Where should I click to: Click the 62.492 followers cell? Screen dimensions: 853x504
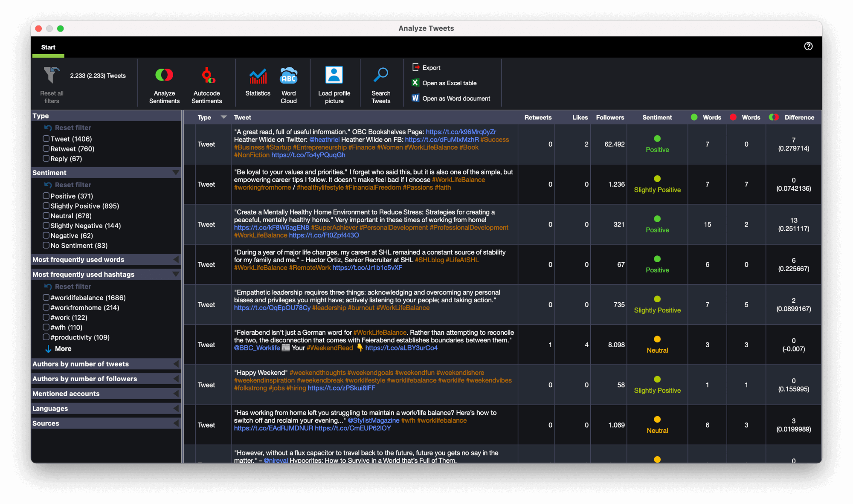[x=609, y=144]
